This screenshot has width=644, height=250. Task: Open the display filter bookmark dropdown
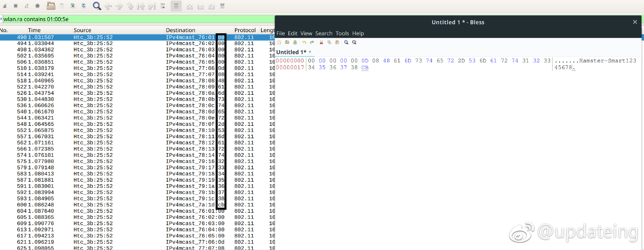click(2, 19)
